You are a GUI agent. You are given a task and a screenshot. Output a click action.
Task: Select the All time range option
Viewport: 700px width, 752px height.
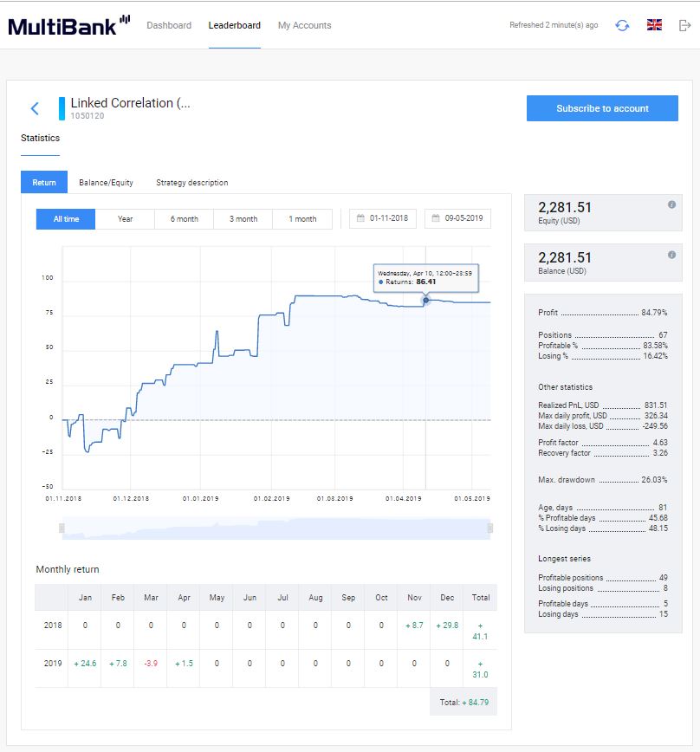coord(66,219)
